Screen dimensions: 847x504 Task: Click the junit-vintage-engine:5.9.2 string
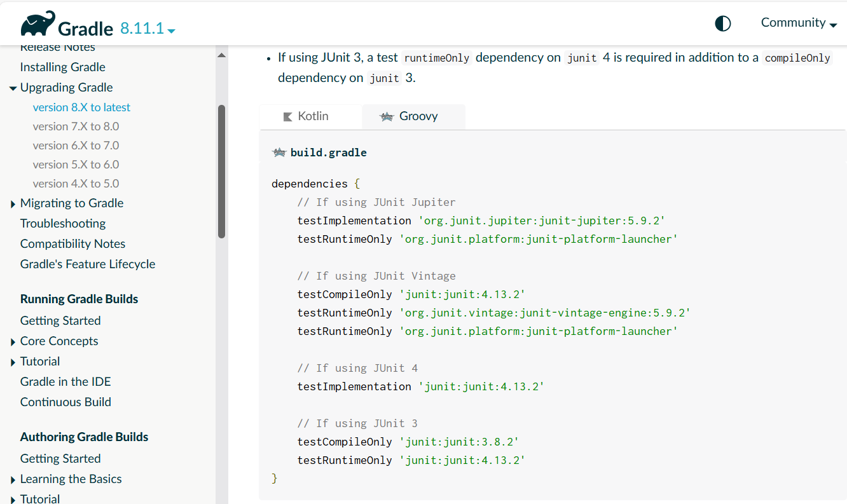tap(544, 313)
